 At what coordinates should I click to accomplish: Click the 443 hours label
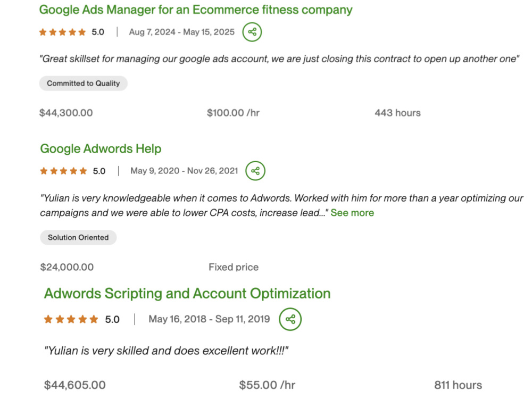click(397, 113)
